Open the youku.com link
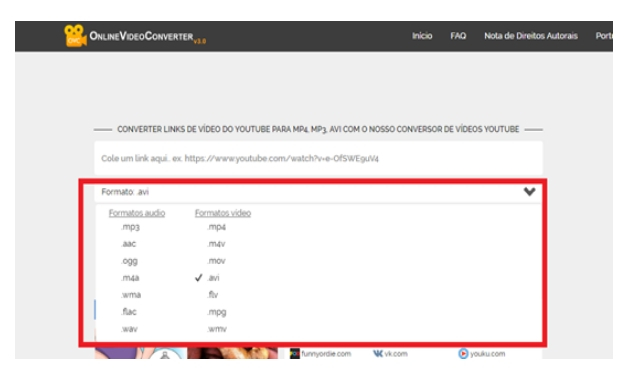Screen dimensions: 628x380 click(x=487, y=354)
